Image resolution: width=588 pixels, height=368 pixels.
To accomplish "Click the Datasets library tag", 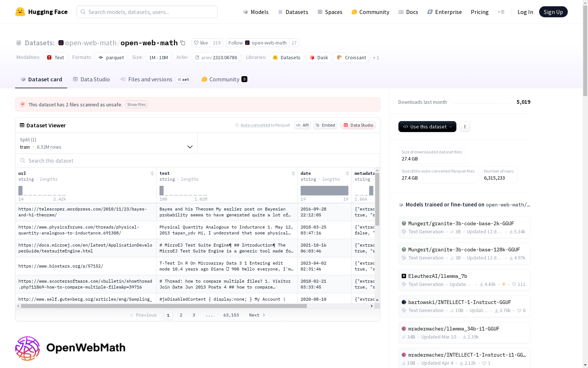I will pyautogui.click(x=287, y=57).
